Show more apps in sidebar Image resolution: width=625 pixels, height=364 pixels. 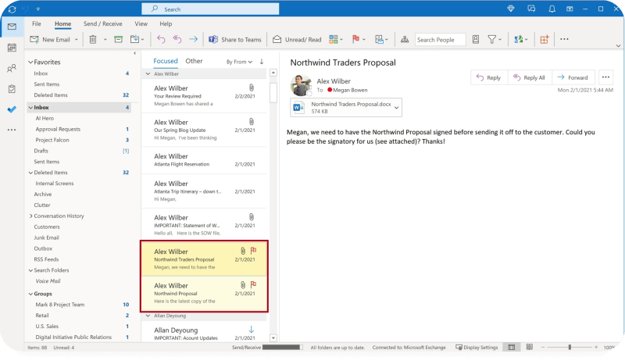point(12,130)
